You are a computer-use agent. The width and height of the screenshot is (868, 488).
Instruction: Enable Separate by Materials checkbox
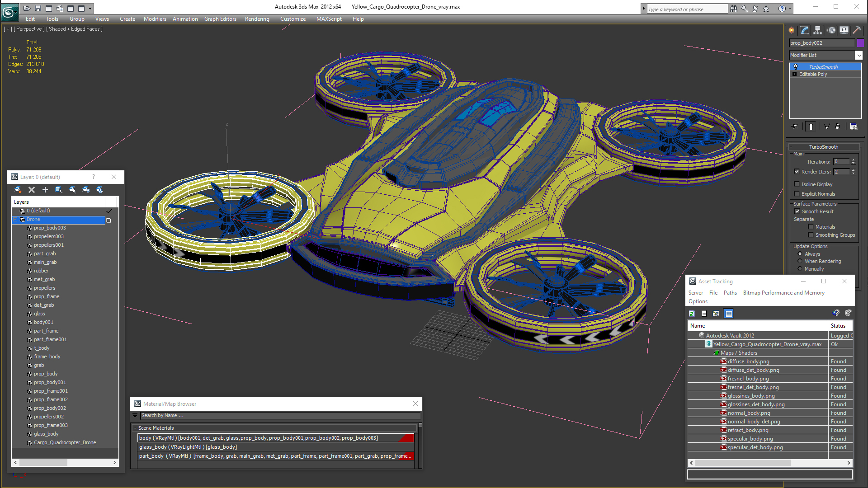811,227
